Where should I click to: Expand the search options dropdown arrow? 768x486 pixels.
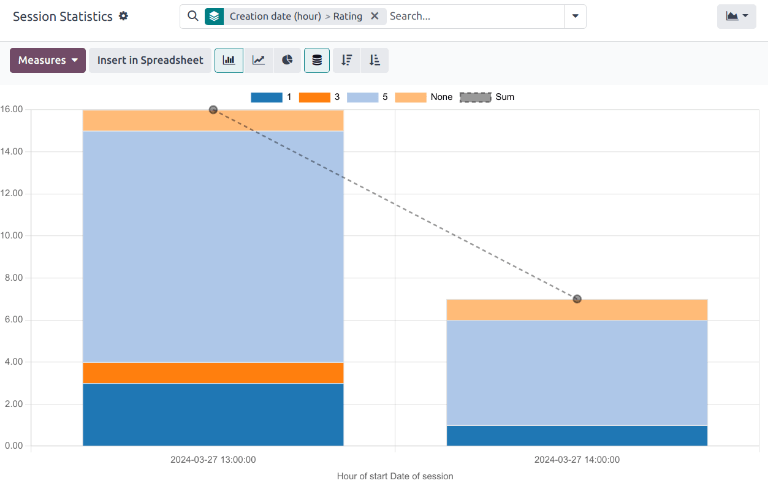click(x=574, y=17)
